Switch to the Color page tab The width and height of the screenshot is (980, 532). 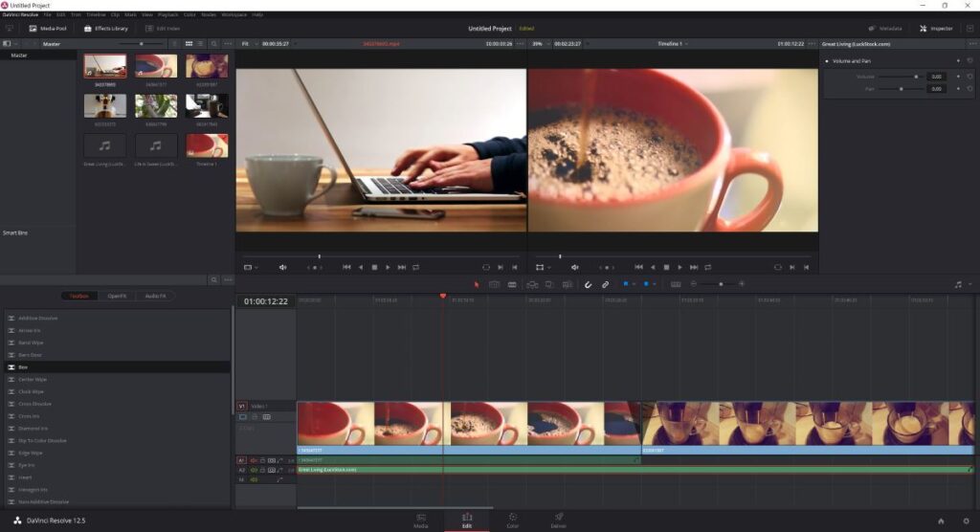coord(512,520)
